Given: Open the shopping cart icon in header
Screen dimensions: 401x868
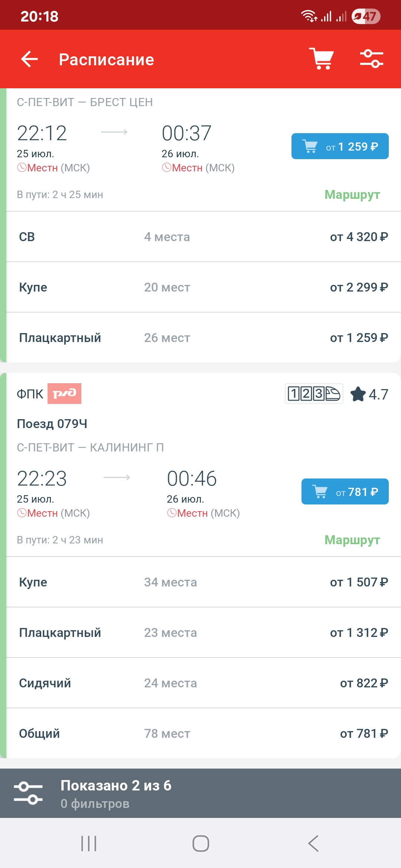Looking at the screenshot, I should pyautogui.click(x=322, y=59).
